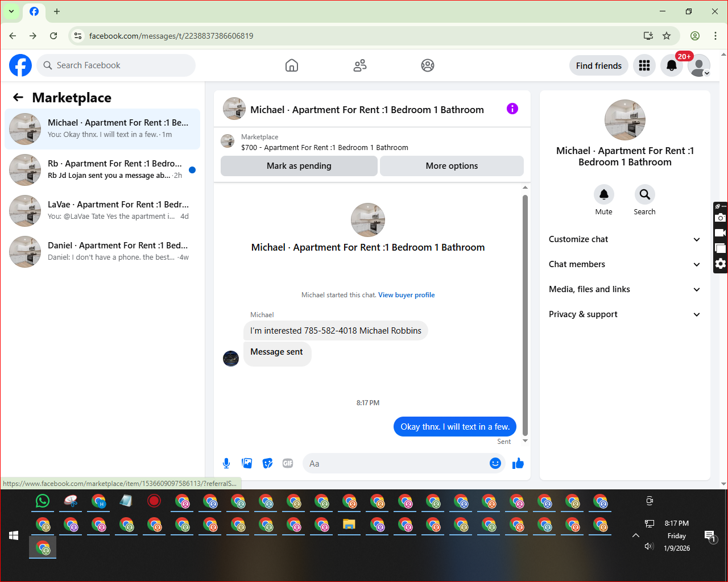Click the listing photo in chat center
This screenshot has width=728, height=582.
(x=368, y=220)
